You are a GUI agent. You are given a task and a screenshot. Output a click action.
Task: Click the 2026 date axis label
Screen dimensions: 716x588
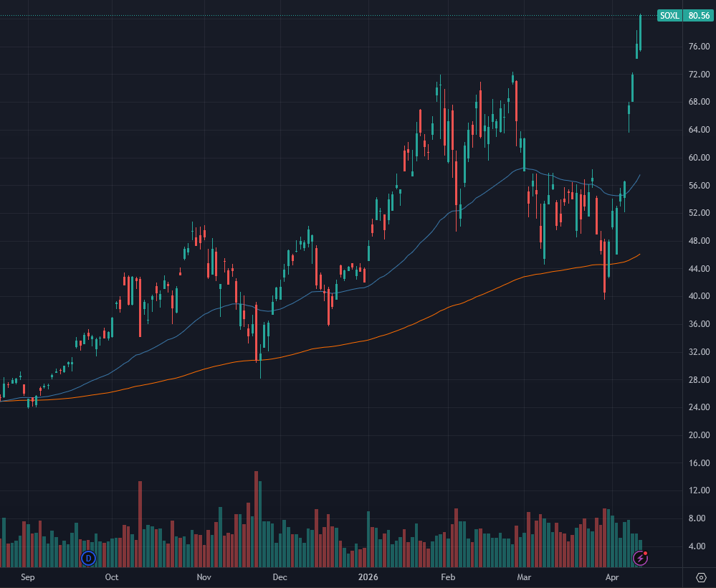click(368, 577)
